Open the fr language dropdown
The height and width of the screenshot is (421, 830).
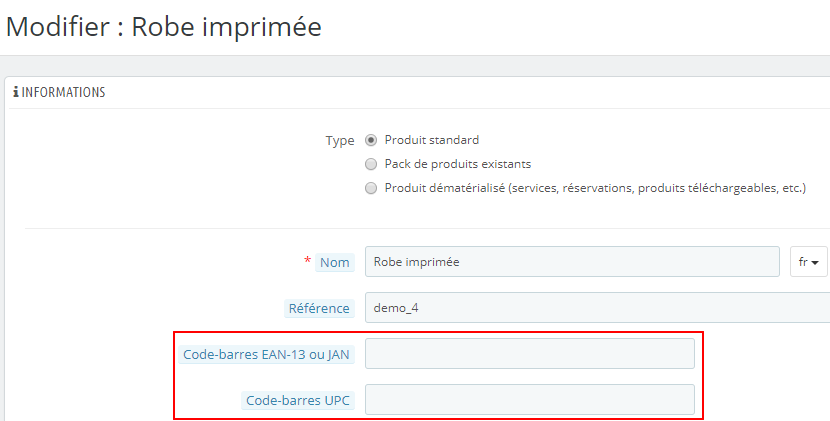pyautogui.click(x=808, y=262)
